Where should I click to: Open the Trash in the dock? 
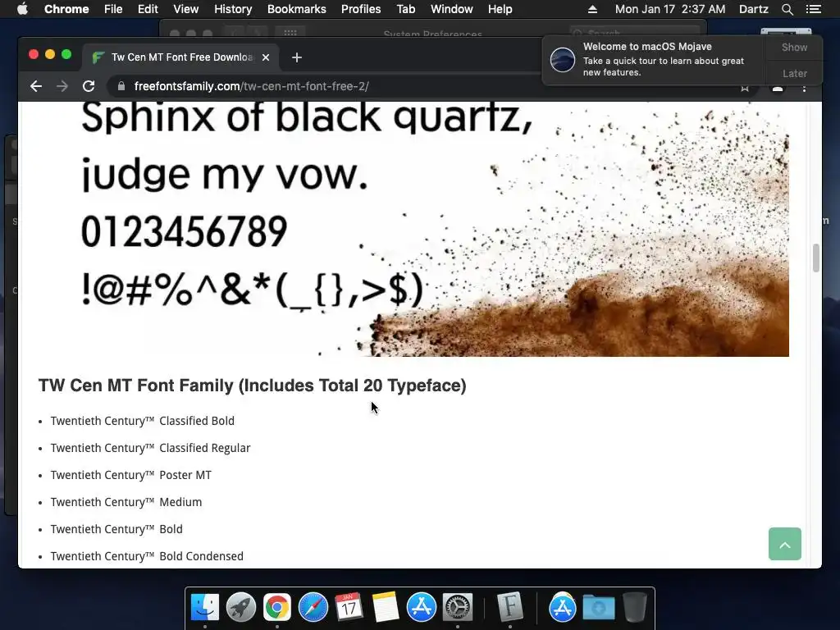pos(634,608)
